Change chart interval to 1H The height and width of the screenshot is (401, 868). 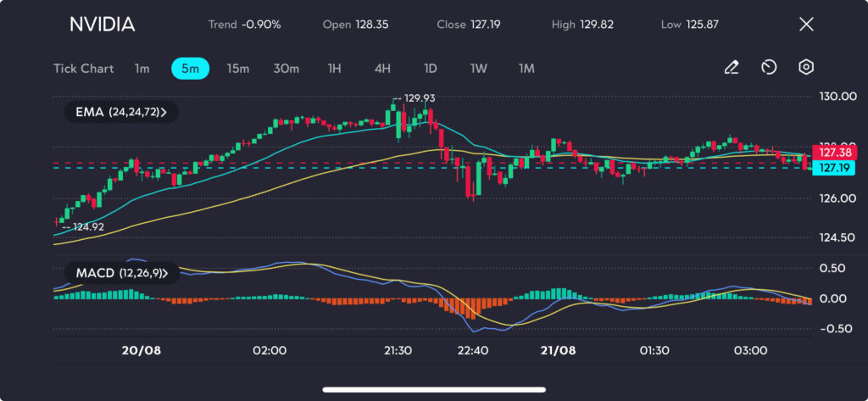pyautogui.click(x=335, y=69)
